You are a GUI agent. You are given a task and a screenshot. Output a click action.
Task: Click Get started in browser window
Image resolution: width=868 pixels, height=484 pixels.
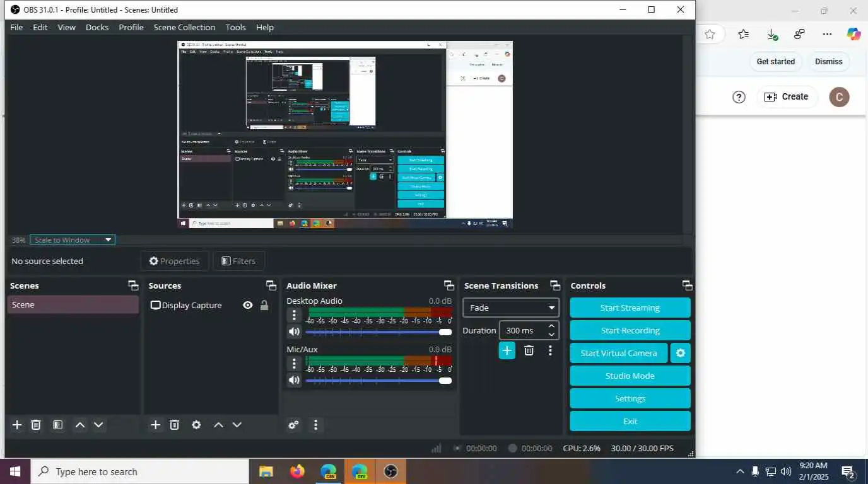click(x=775, y=61)
